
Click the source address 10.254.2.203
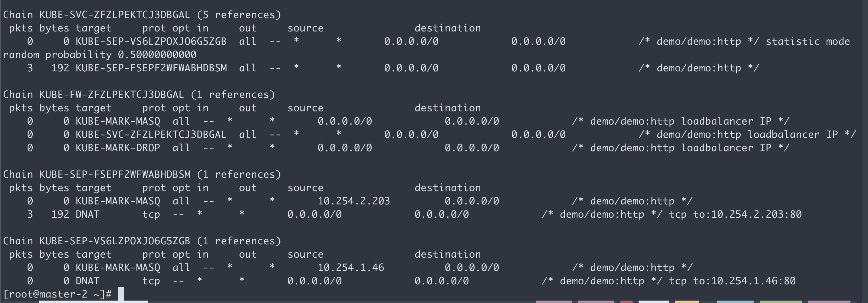353,201
